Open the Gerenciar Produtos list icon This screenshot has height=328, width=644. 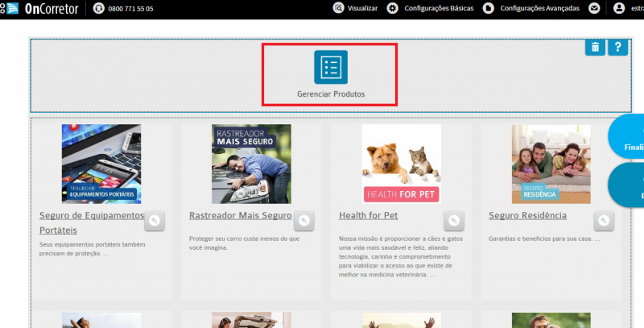[x=331, y=67]
